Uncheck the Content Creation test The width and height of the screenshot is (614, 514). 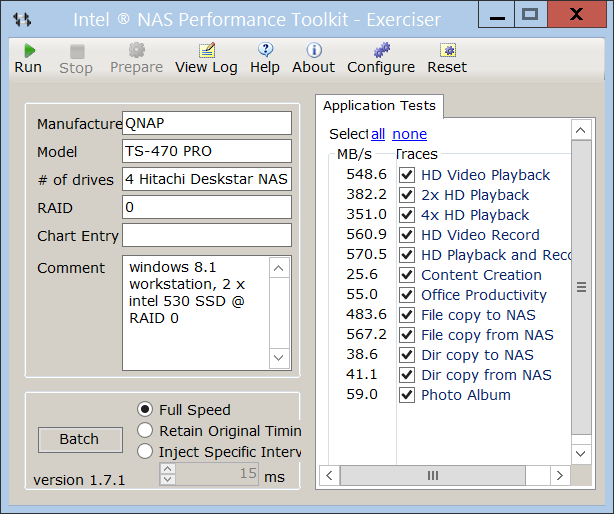pyautogui.click(x=407, y=275)
